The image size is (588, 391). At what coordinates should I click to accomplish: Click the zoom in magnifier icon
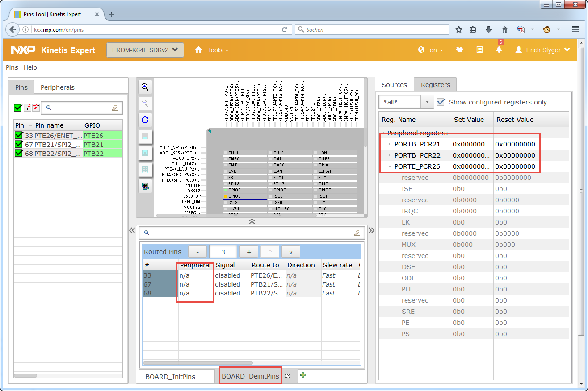click(x=145, y=87)
